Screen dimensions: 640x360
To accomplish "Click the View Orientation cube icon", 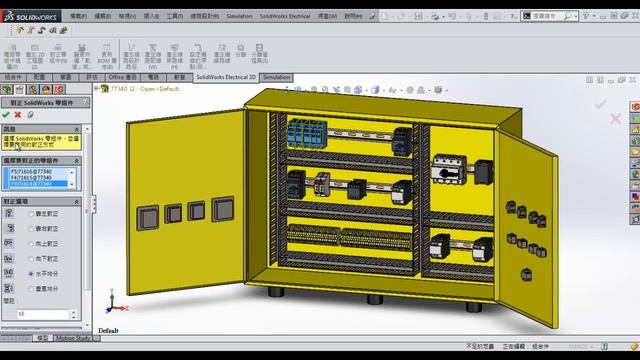I will [358, 90].
